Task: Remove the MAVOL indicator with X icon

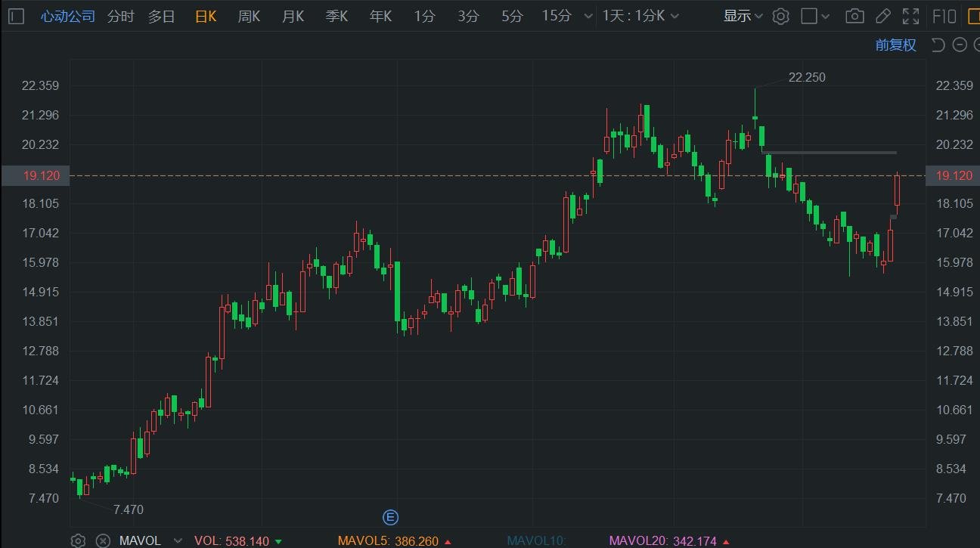Action: (x=104, y=540)
